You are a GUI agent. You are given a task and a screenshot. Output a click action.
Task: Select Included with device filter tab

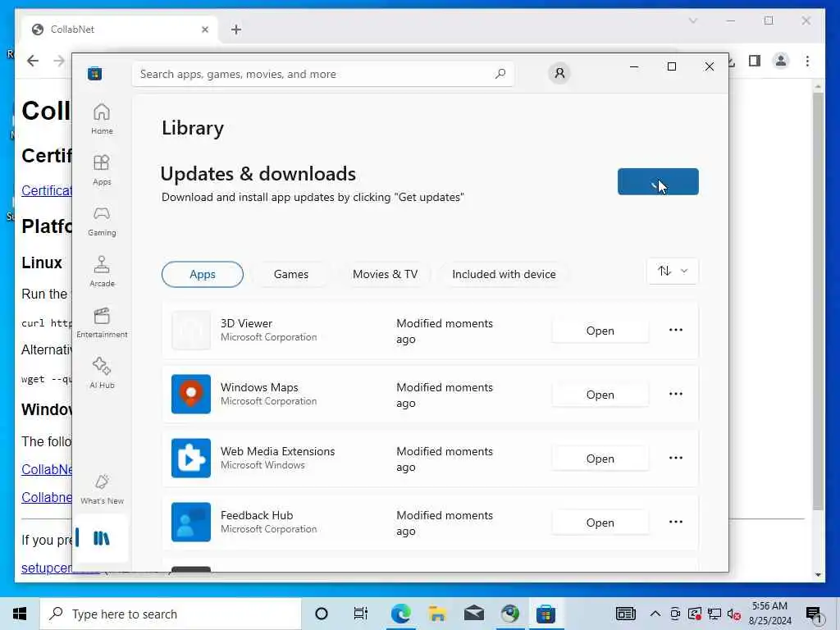point(504,274)
